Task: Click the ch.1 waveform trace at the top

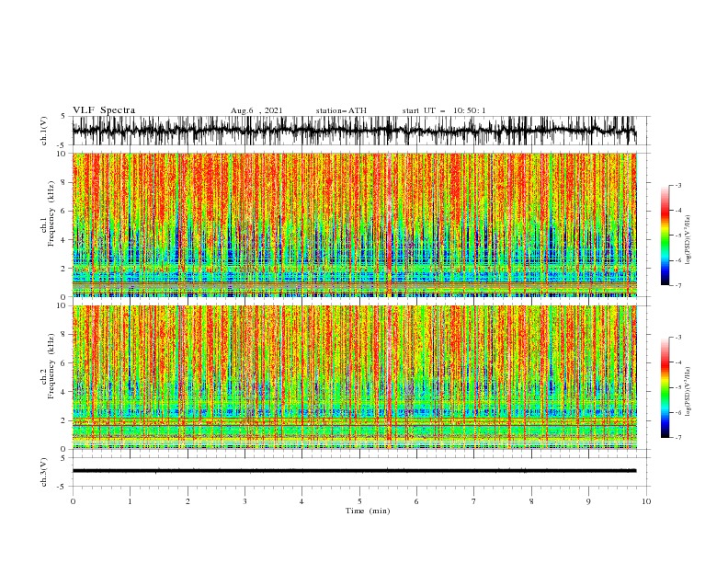Action: click(354, 131)
